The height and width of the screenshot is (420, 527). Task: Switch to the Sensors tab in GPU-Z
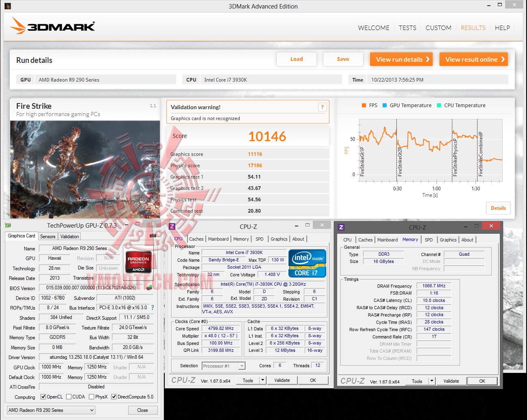click(x=48, y=237)
